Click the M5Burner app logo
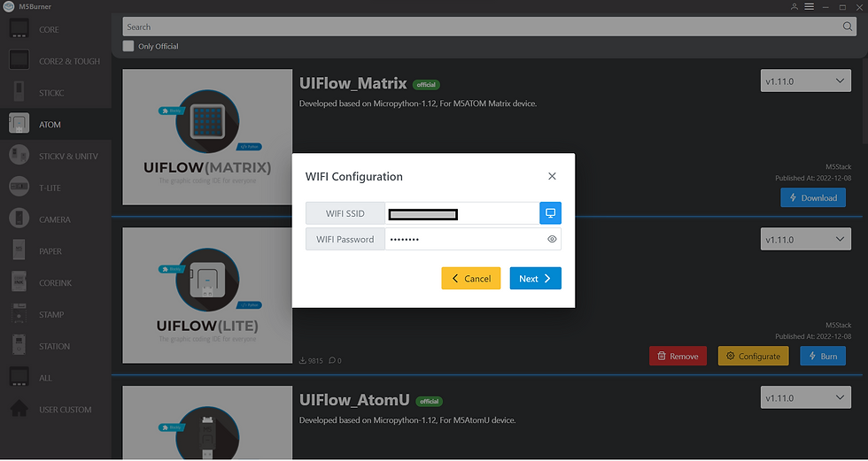Image resolution: width=868 pixels, height=461 pixels. click(8, 6)
